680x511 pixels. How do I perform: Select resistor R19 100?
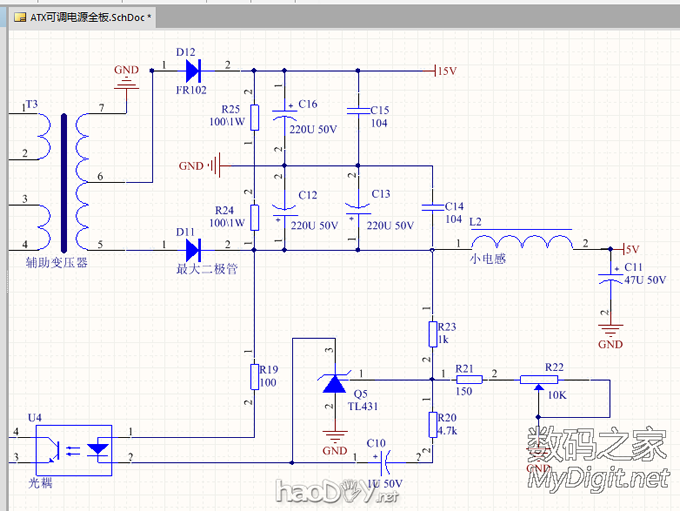coord(254,376)
